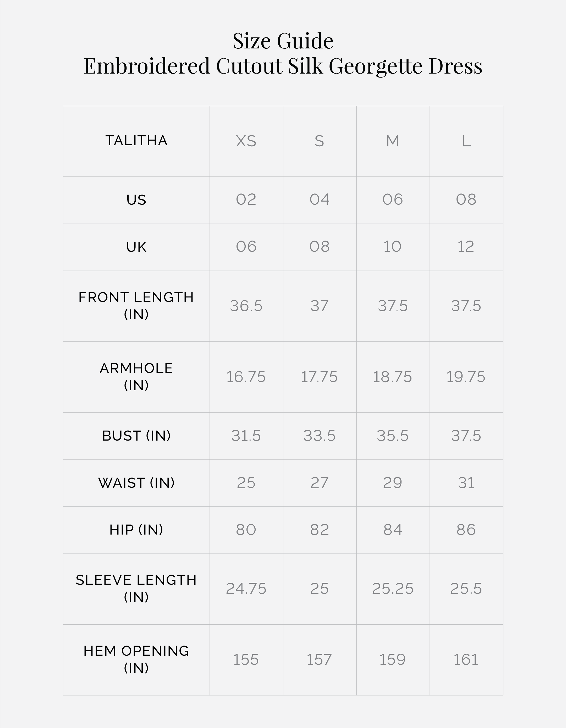The height and width of the screenshot is (728, 566).
Task: Click the Size Guide title text
Action: [283, 41]
